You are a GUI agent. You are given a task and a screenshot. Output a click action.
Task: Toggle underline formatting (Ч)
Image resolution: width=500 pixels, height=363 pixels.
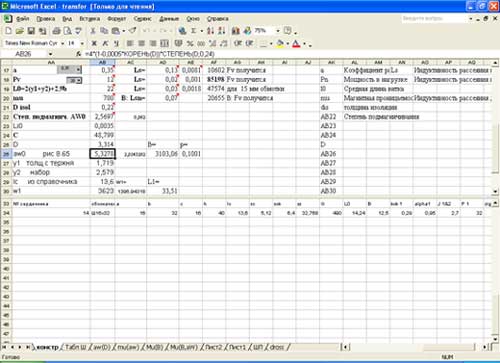116,43
